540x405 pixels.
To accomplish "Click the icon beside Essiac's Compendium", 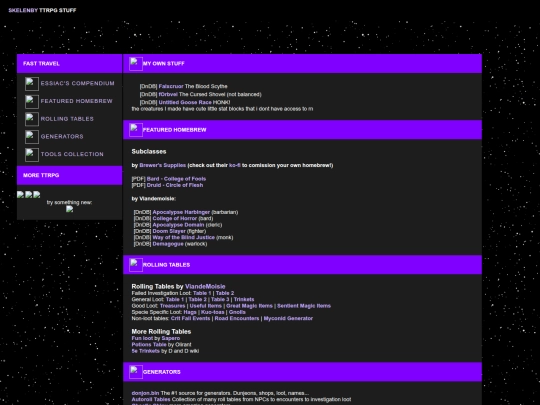I will point(32,84).
